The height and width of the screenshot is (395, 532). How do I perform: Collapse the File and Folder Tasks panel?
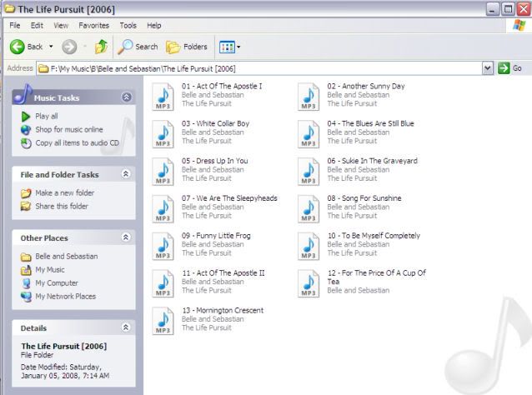[126, 174]
